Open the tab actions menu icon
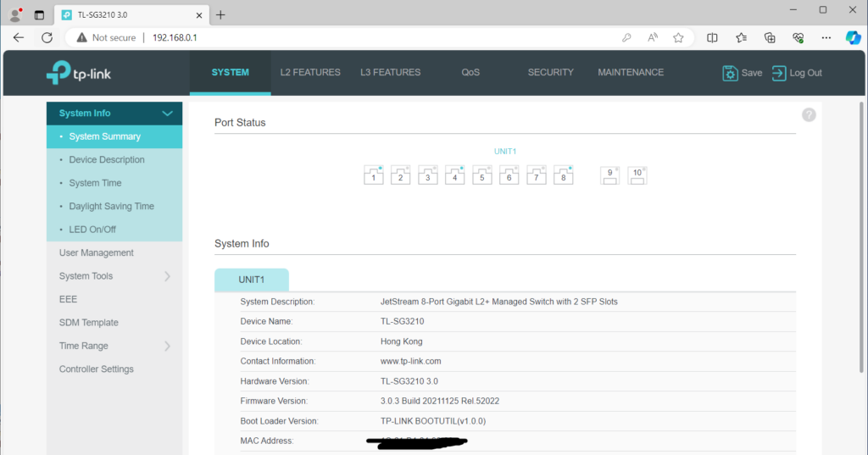 (x=39, y=15)
